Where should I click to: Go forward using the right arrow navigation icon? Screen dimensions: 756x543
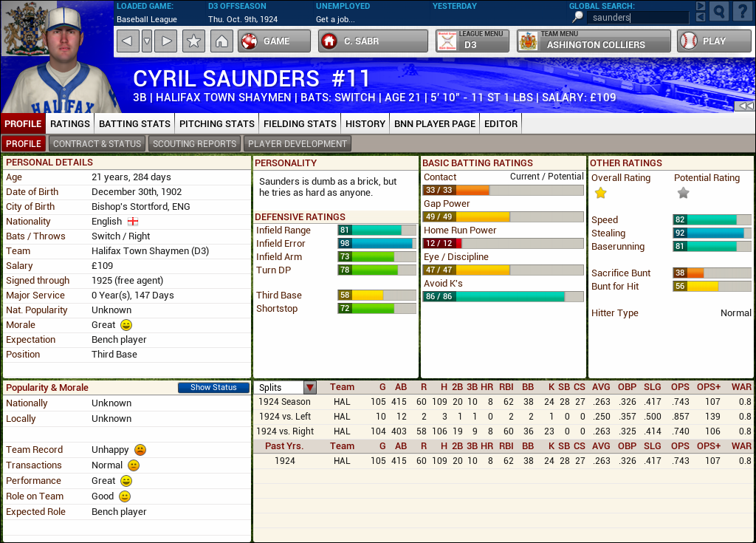pos(166,41)
